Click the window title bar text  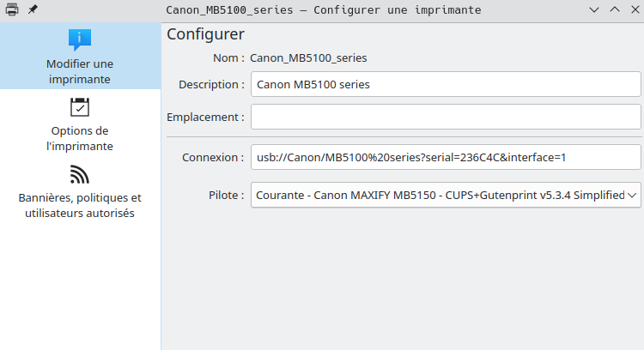point(323,9)
